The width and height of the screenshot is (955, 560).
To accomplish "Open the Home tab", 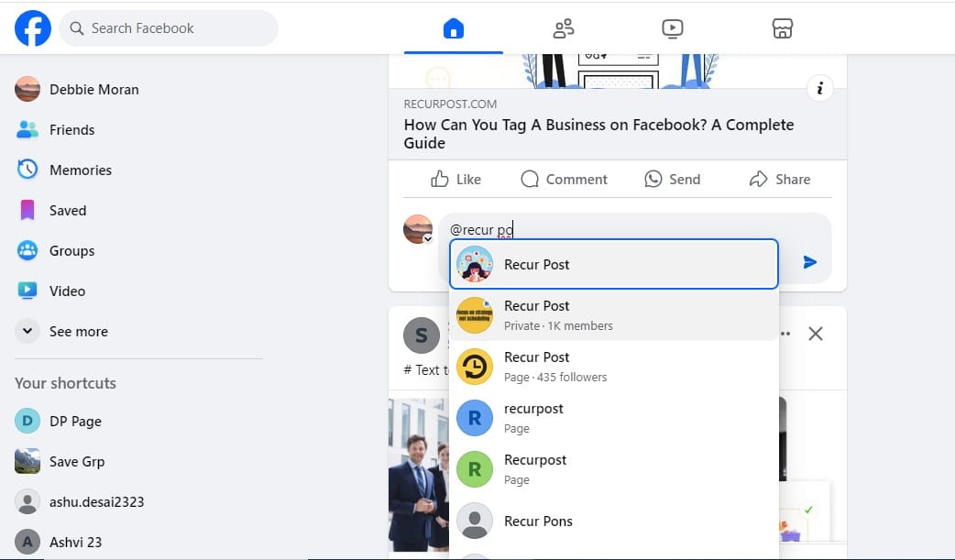I will tap(453, 28).
